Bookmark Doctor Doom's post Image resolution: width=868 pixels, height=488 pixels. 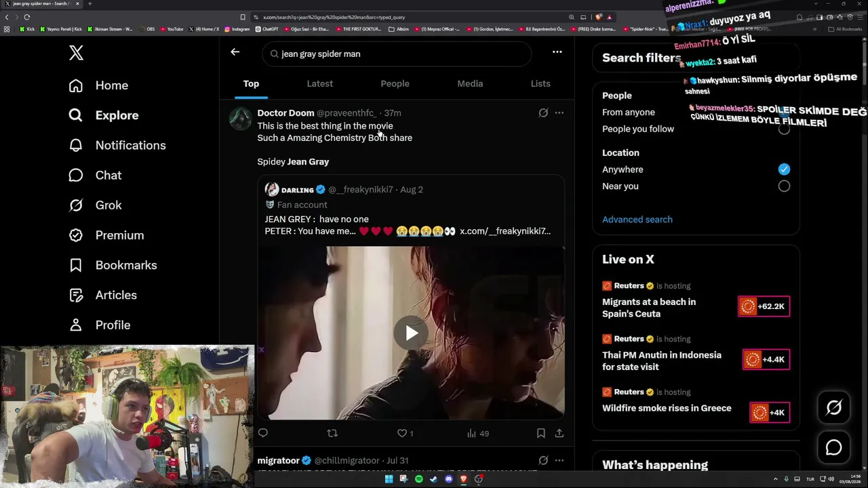tap(540, 433)
